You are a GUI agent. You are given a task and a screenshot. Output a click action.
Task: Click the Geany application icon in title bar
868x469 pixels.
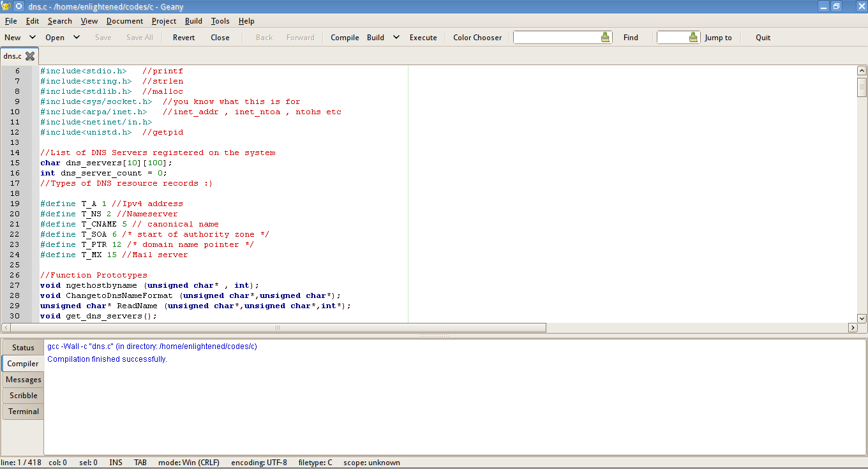pyautogui.click(x=6, y=6)
